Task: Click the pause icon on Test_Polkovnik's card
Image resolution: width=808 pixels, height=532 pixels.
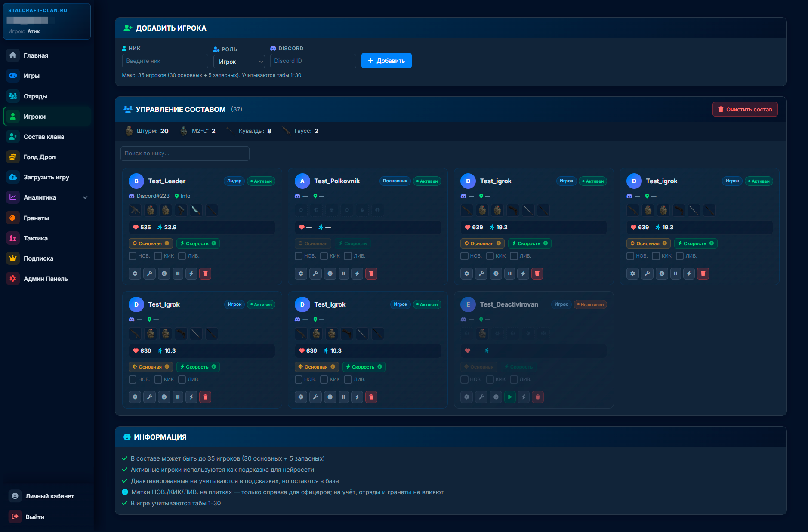Action: tap(343, 274)
